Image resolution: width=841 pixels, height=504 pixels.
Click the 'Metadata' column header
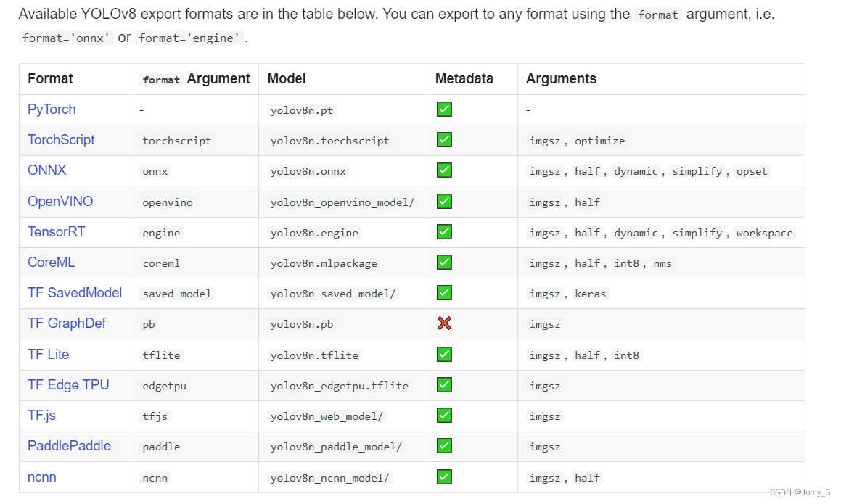pos(464,79)
